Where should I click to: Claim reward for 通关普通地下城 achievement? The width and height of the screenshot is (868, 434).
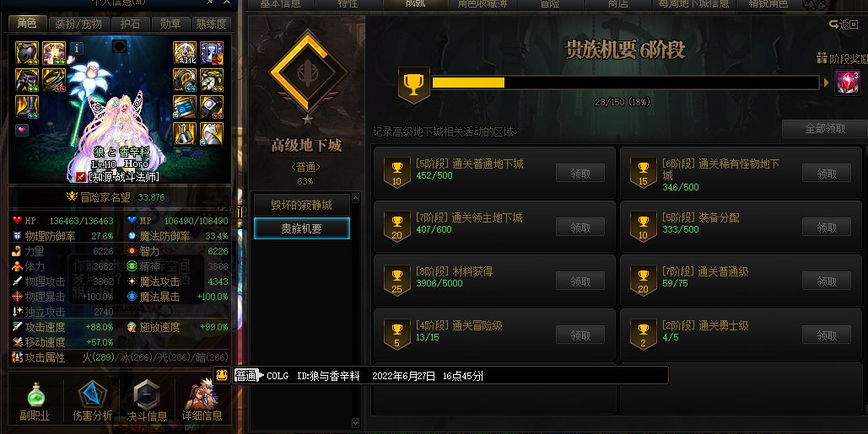coord(580,174)
